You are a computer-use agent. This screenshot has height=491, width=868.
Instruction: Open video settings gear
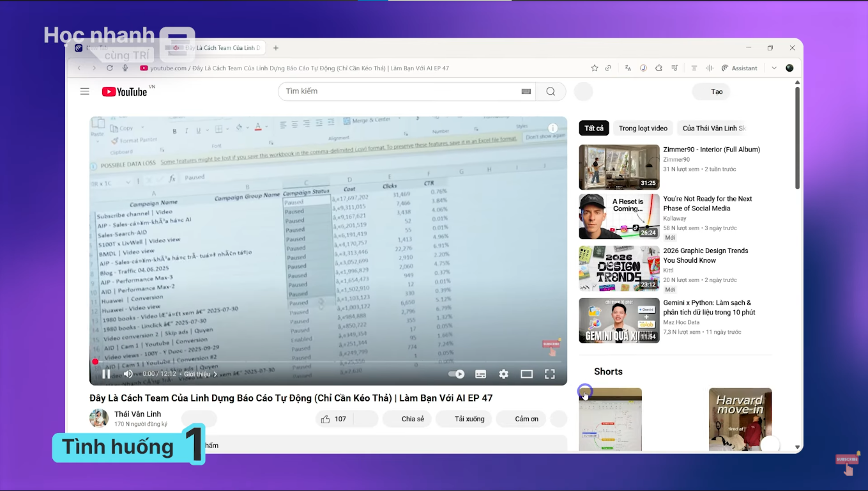tap(503, 374)
